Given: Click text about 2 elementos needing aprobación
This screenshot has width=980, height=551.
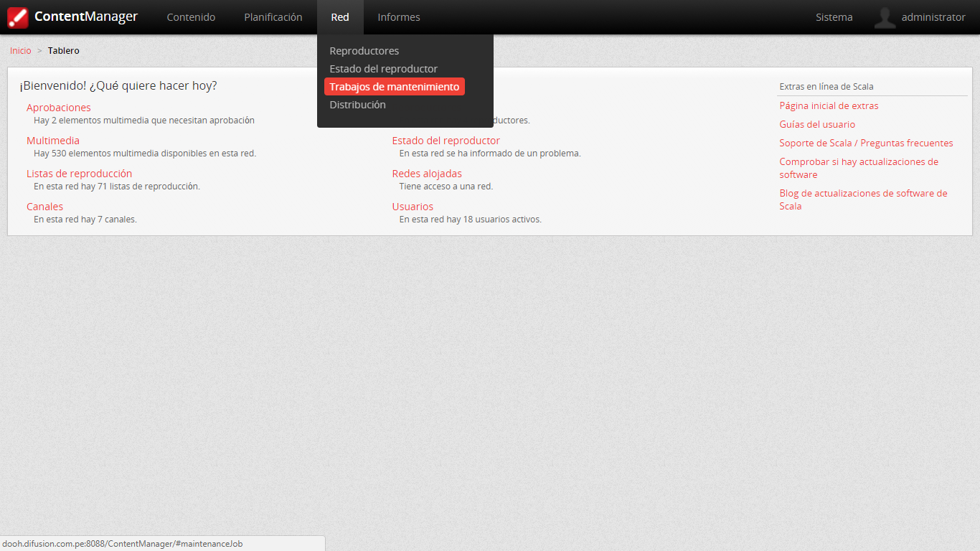Looking at the screenshot, I should (144, 121).
